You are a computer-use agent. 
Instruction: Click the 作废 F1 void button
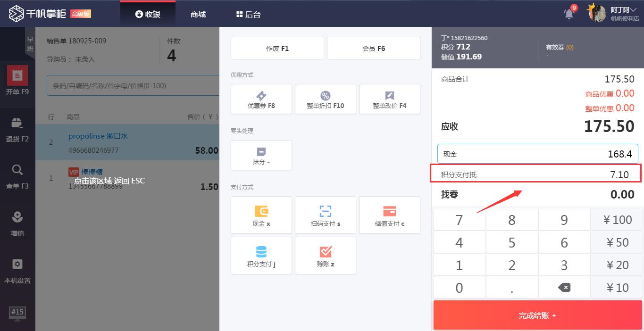click(277, 48)
